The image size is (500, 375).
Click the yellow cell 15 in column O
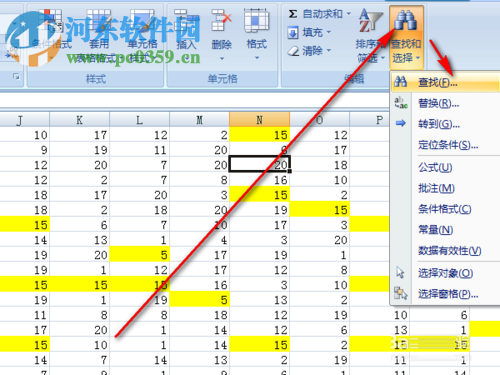point(320,210)
